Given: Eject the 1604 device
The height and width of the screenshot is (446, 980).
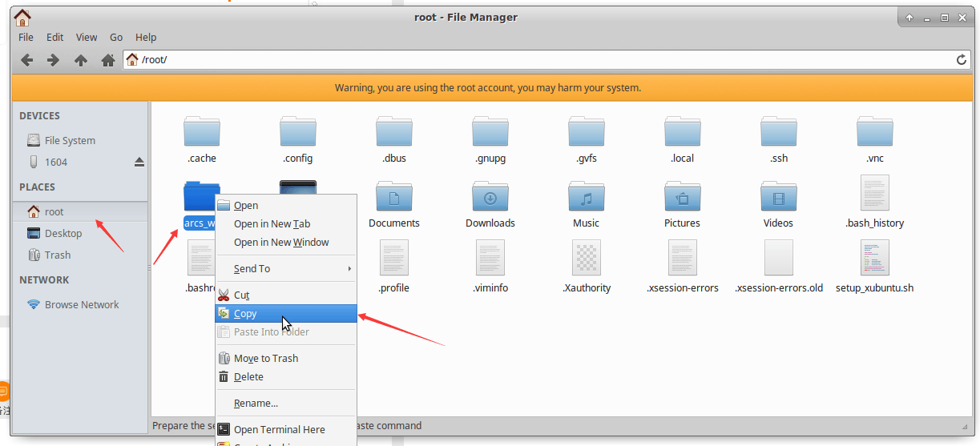Looking at the screenshot, I should pyautogui.click(x=139, y=162).
